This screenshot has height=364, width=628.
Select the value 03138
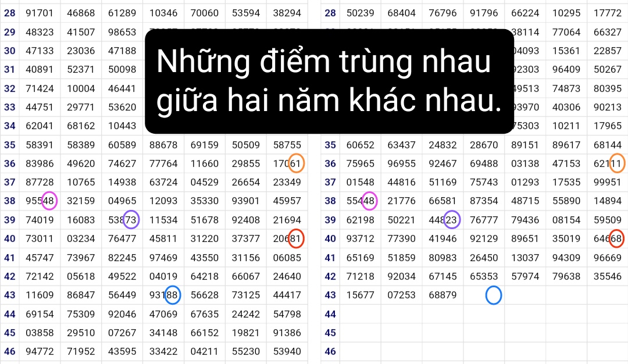click(x=525, y=163)
